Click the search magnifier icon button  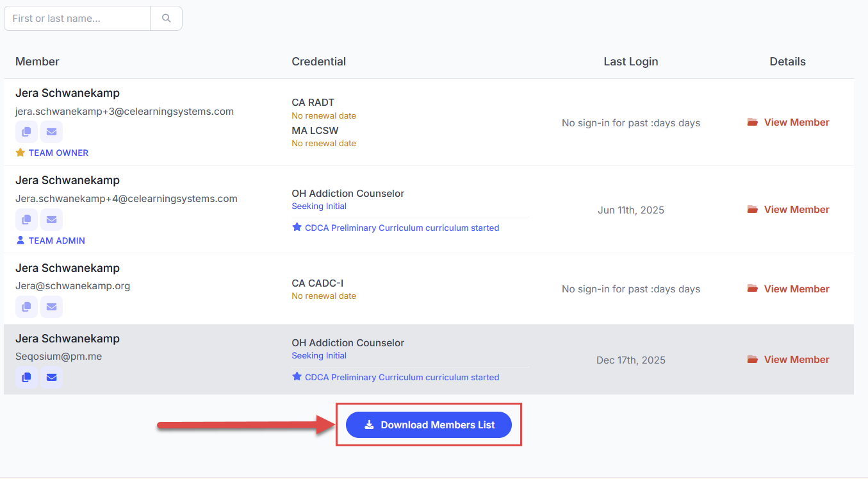[x=166, y=19]
